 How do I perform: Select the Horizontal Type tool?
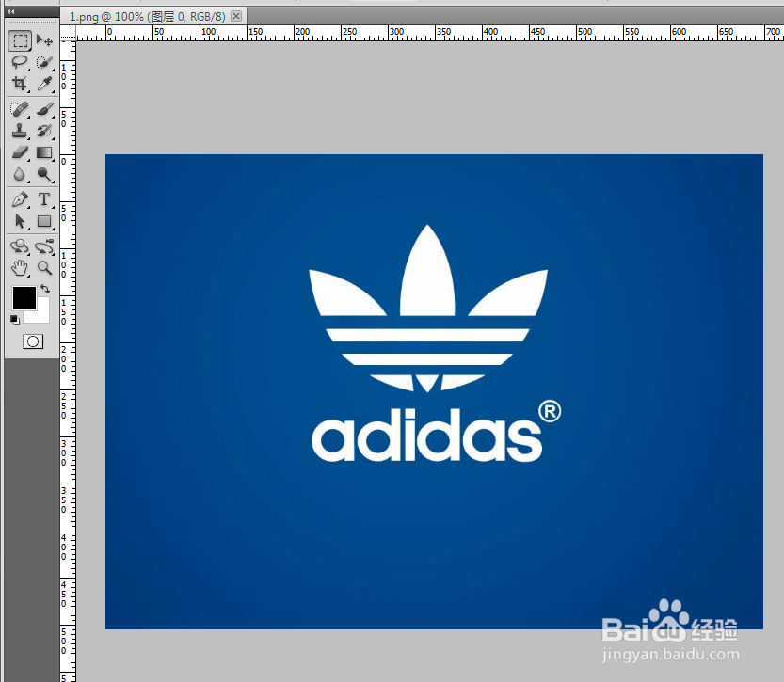click(x=44, y=199)
